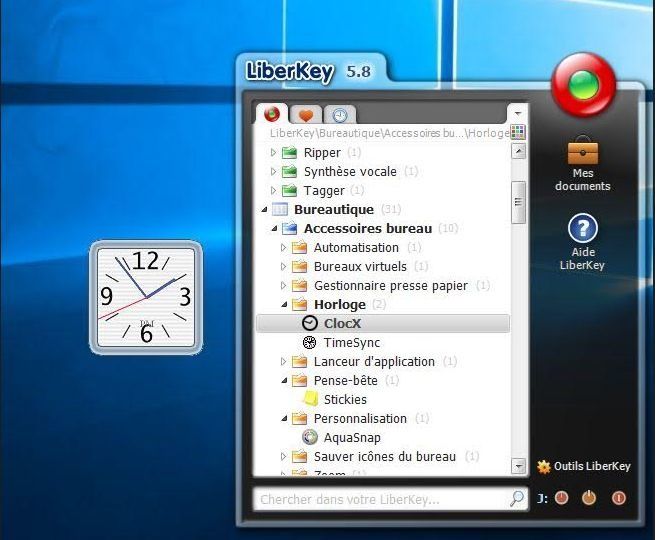The image size is (655, 540).
Task: Click the ClocX desktop clock widget
Action: coord(146,298)
